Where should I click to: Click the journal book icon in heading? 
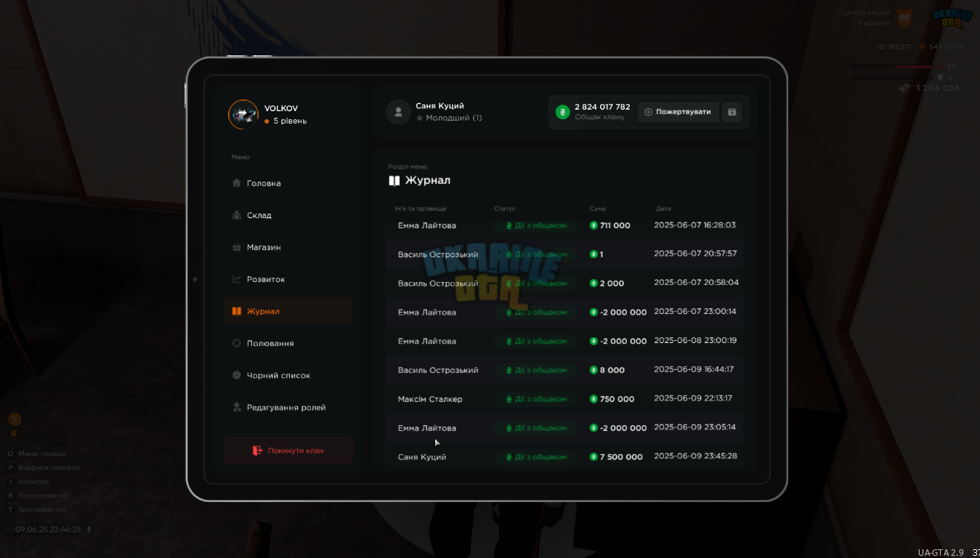pos(394,180)
